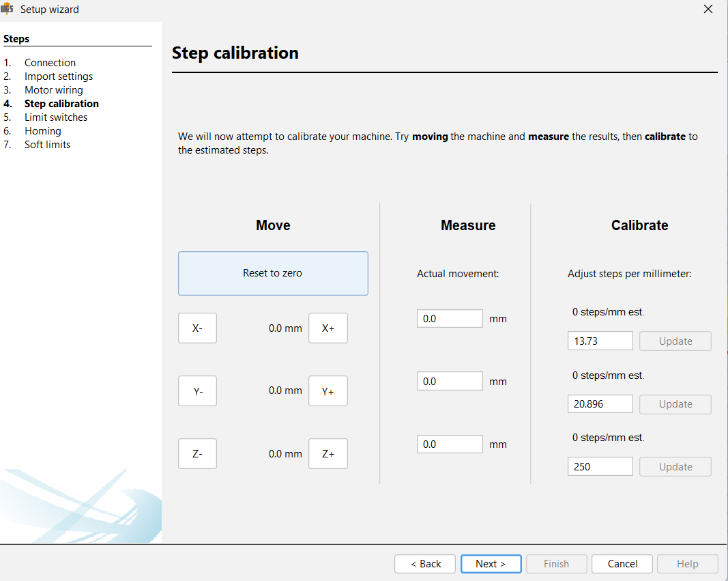The height and width of the screenshot is (581, 728).
Task: Click steps/mm estimate above 250
Action: (x=608, y=438)
